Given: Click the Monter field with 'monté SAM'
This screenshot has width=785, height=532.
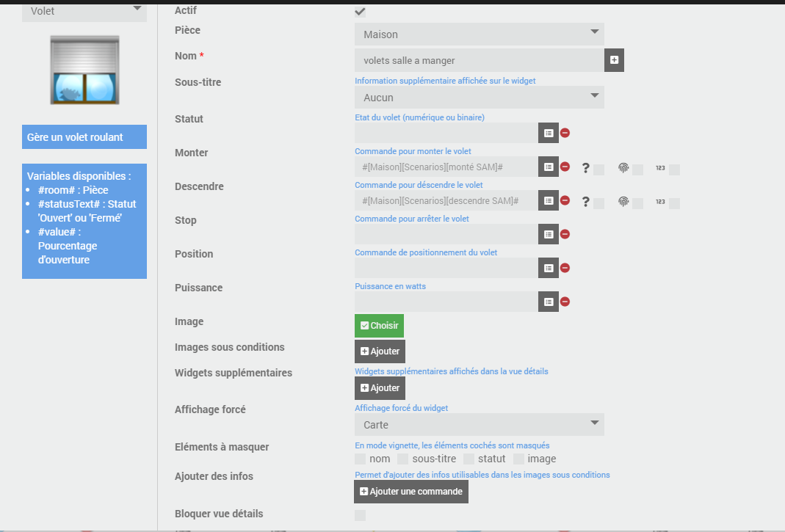Looking at the screenshot, I should (446, 167).
